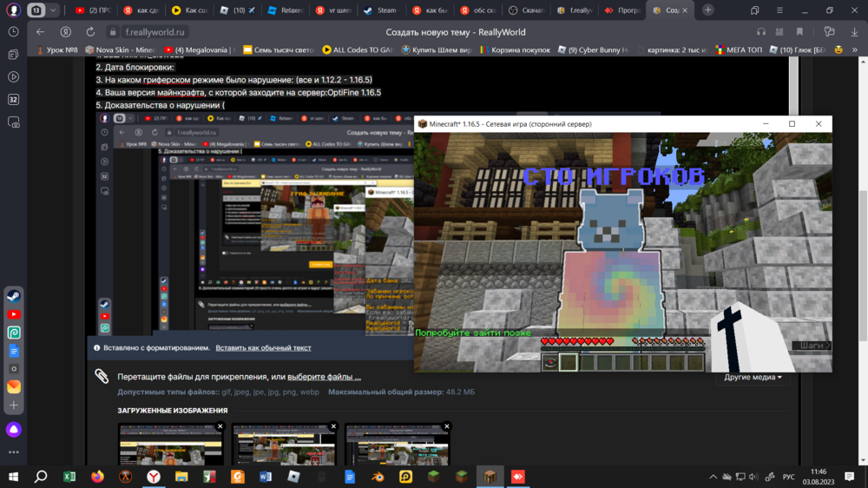The width and height of the screenshot is (868, 488).
Task: Click the first uploaded image thumbnail
Action: [170, 445]
